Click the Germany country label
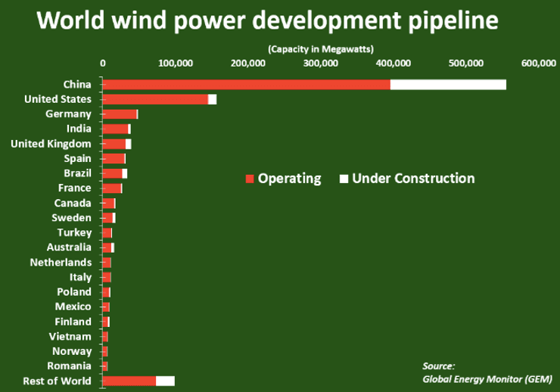The image size is (560, 392). [x=68, y=114]
